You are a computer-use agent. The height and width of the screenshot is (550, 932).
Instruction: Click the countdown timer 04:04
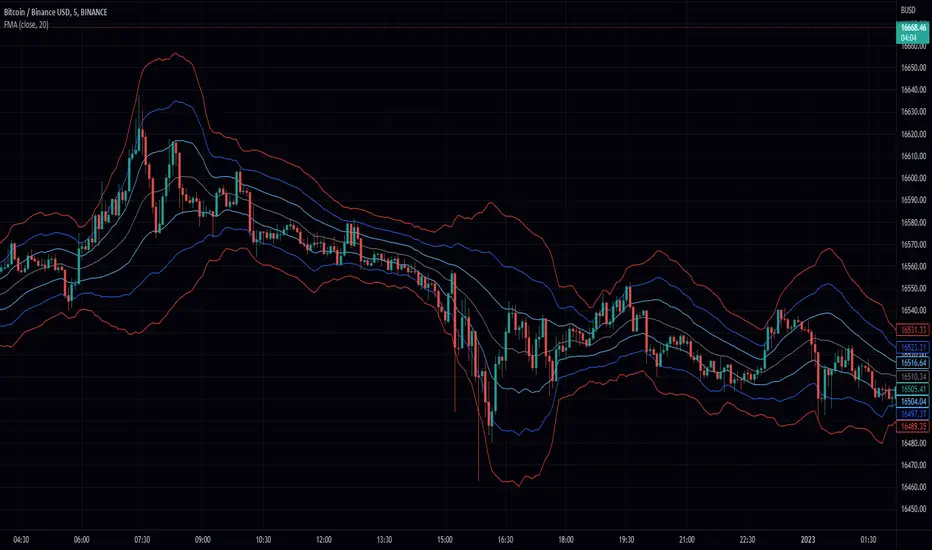pos(908,38)
